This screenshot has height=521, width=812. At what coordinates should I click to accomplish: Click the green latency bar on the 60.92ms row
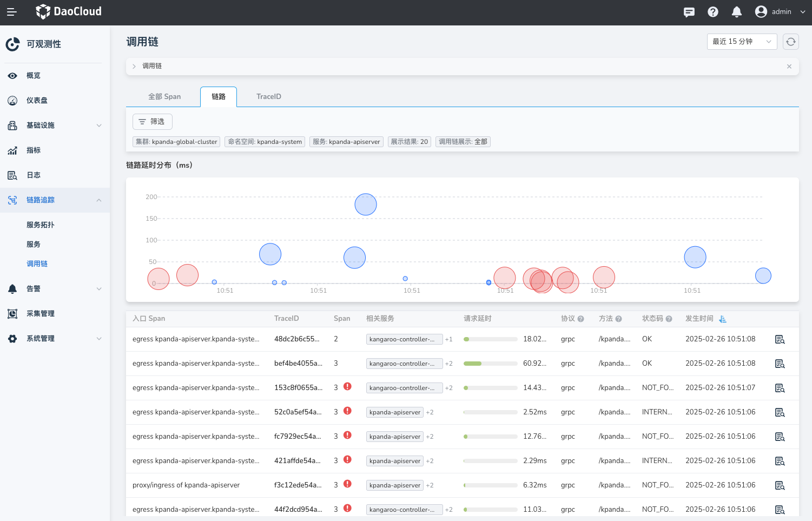[472, 363]
